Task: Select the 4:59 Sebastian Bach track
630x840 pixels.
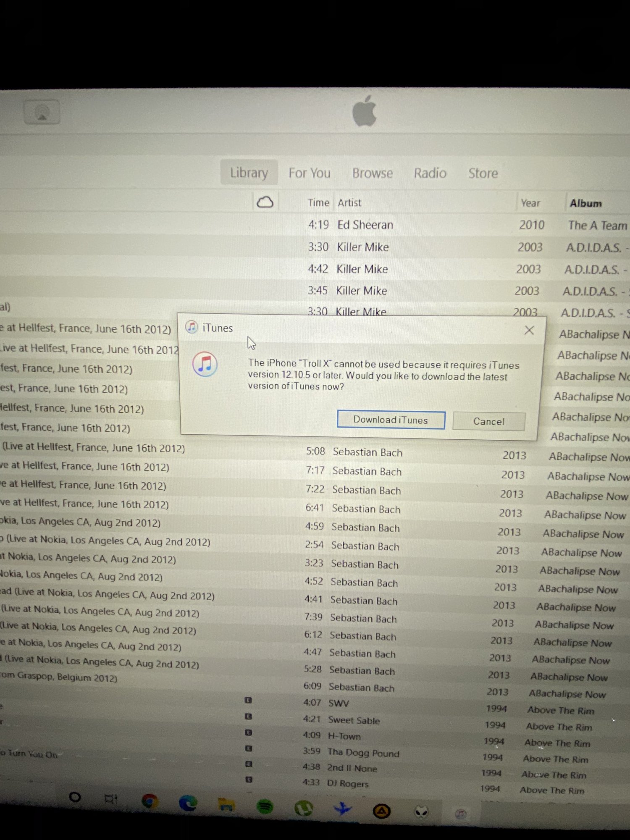Action: coord(315,528)
